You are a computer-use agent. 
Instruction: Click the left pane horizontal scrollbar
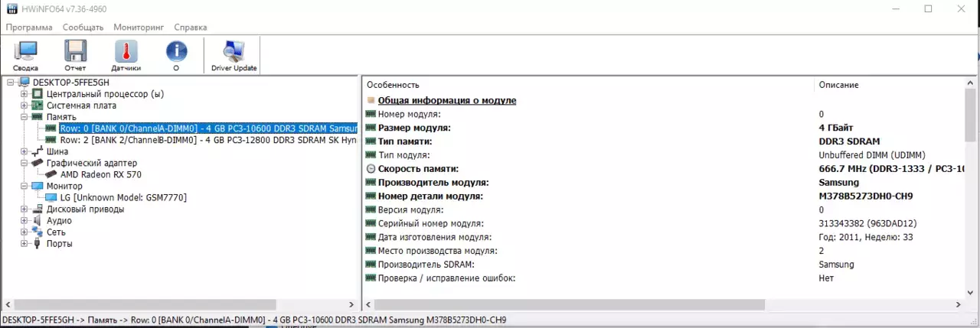tap(145, 304)
